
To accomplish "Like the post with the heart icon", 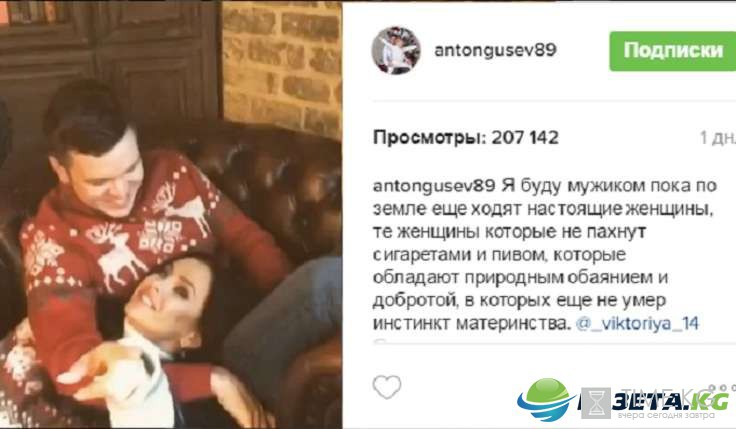I will (x=387, y=387).
